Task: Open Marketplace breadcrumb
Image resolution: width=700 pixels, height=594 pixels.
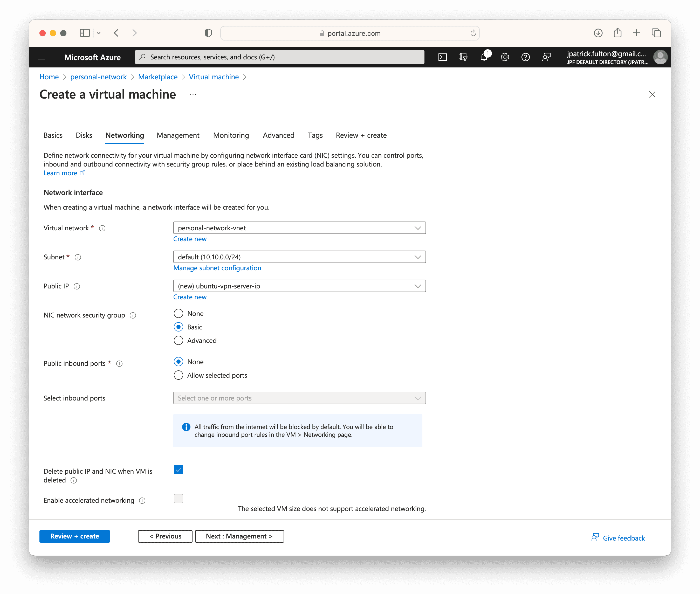Action: 158,77
